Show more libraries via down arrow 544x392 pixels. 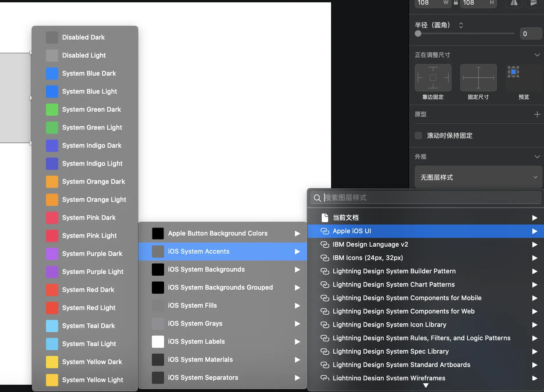pyautogui.click(x=426, y=386)
